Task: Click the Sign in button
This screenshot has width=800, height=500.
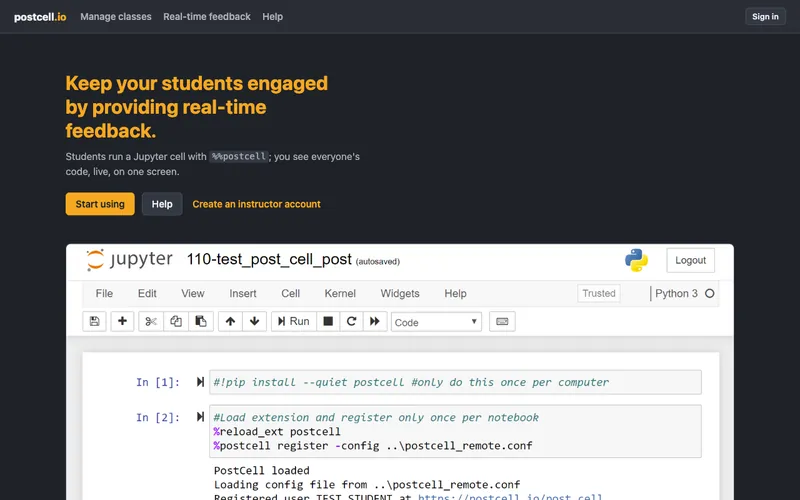Action: pos(765,17)
